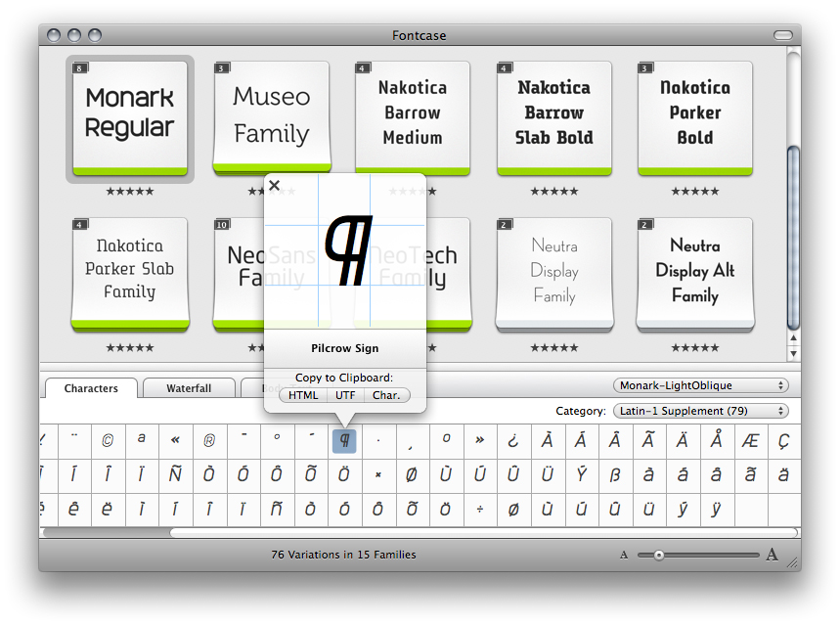Select the ñ lowercase glyph

click(277, 510)
